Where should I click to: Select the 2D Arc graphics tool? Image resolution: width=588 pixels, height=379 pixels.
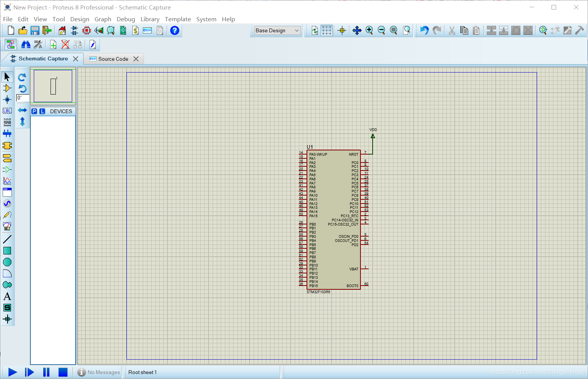(7, 273)
